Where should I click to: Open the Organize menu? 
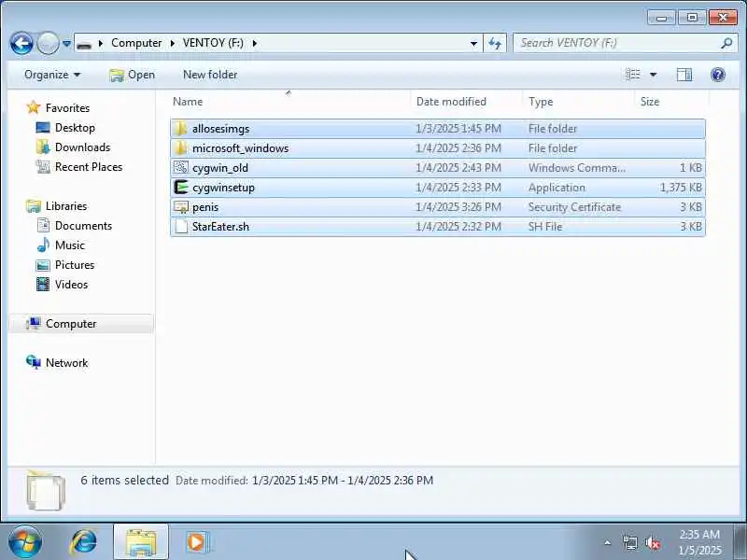52,75
